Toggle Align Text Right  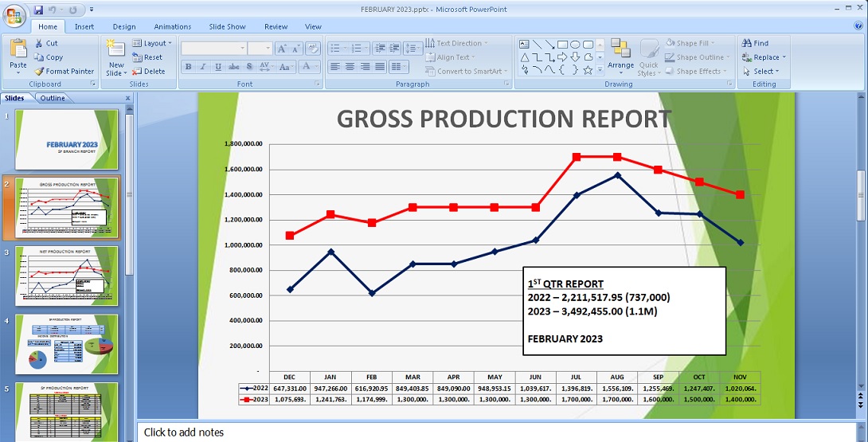[x=365, y=67]
